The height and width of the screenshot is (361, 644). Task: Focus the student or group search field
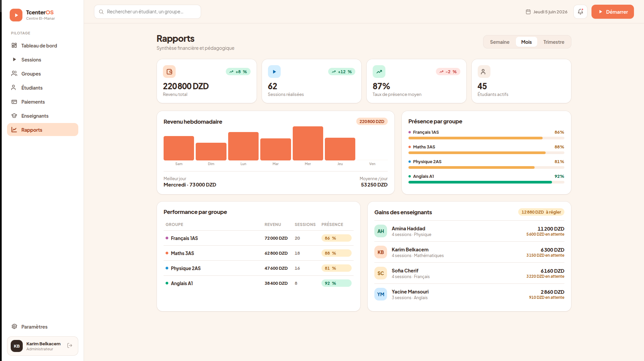click(x=148, y=12)
